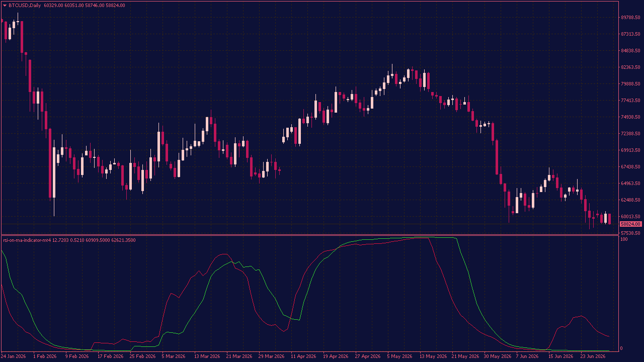Image resolution: width=644 pixels, height=362 pixels.
Task: Click the 74938.50 price axis label
Action: point(630,117)
